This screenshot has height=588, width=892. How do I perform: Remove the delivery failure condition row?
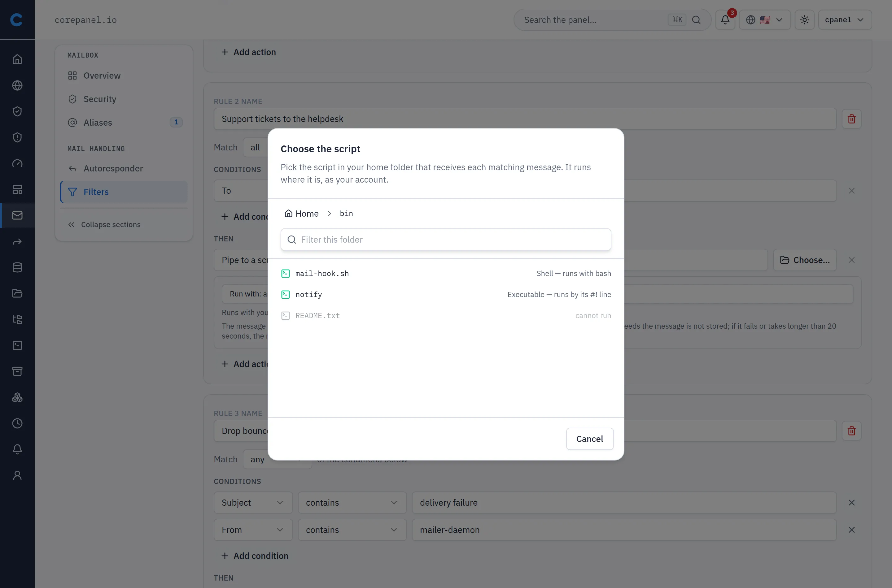coord(851,503)
